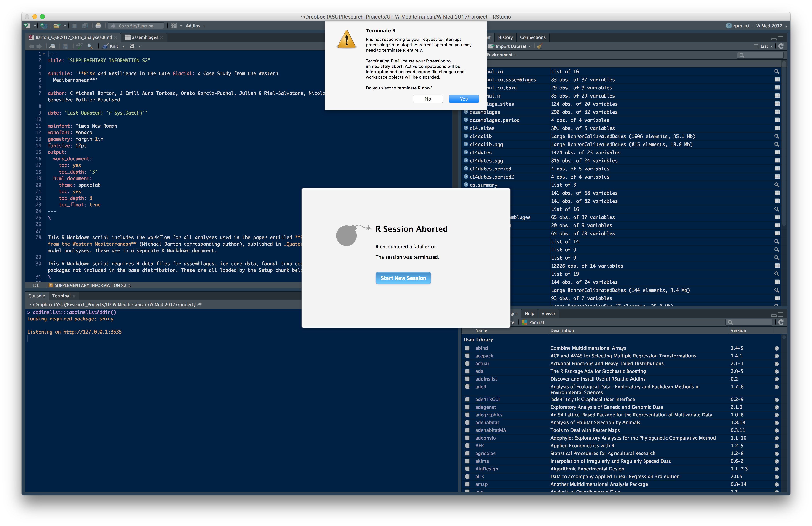Click Start New Session
The height and width of the screenshot is (526, 812).
(x=403, y=278)
